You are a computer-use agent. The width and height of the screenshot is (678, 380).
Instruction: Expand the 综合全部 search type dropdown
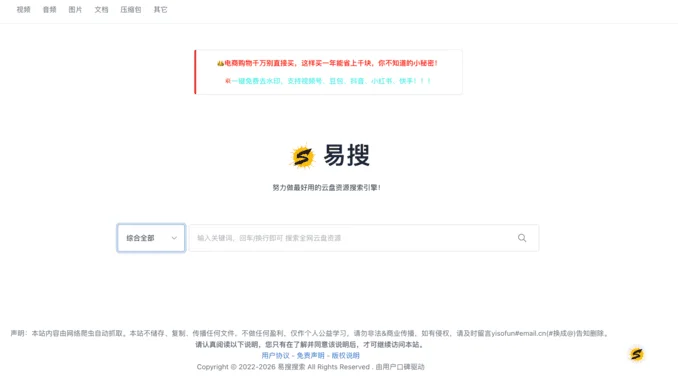[x=151, y=238]
